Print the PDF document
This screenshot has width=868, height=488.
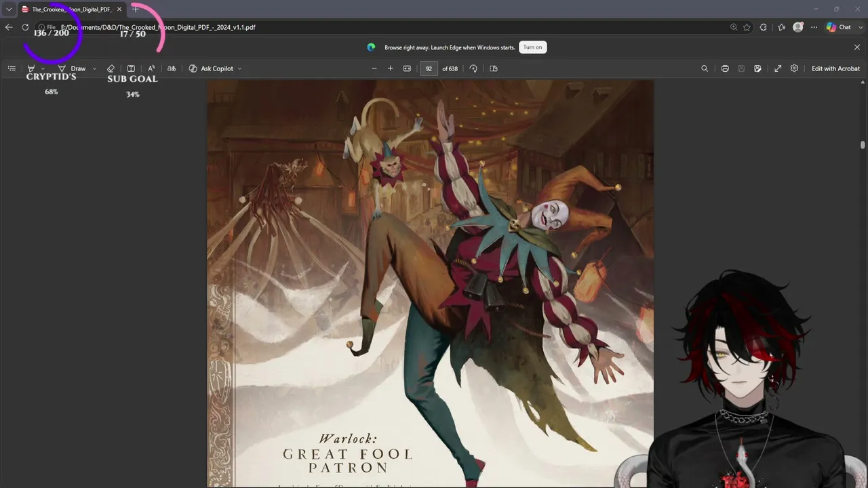725,68
